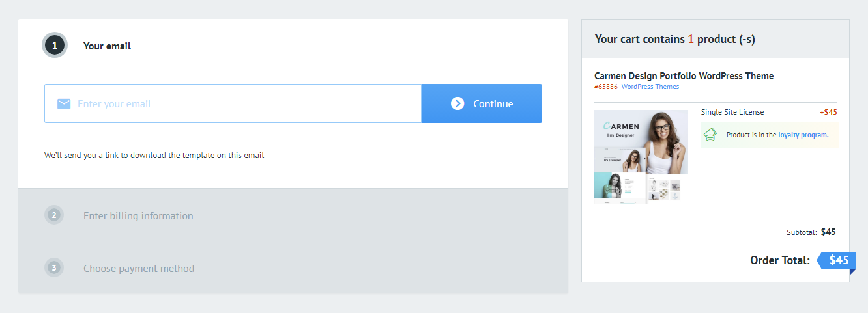Click the Carmen theme preview thumbnail
Image resolution: width=868 pixels, height=313 pixels.
(x=641, y=157)
